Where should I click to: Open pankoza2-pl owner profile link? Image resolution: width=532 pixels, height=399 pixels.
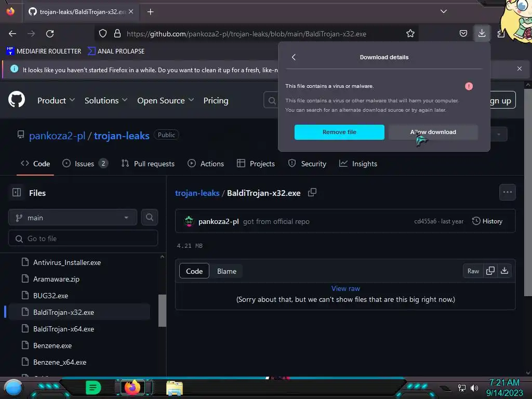pos(57,136)
